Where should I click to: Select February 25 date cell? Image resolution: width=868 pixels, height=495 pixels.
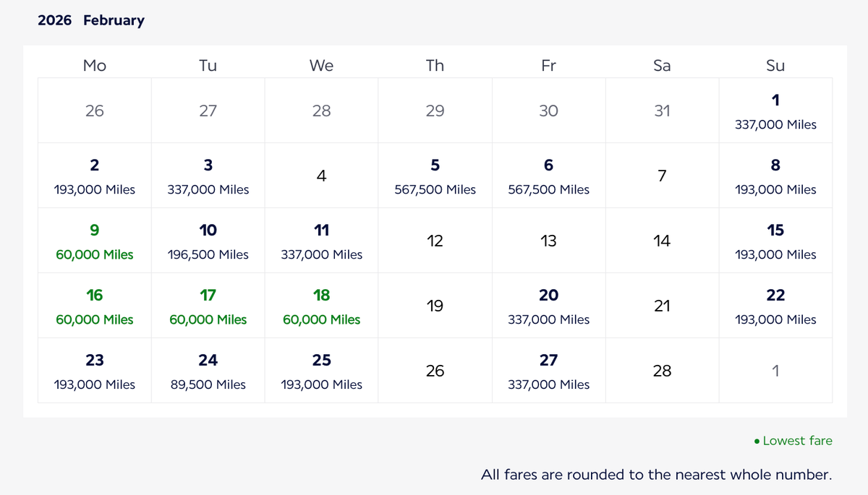[x=321, y=371]
